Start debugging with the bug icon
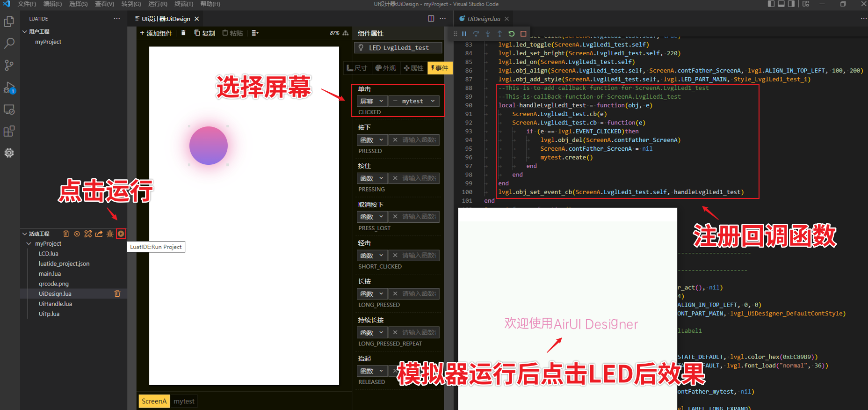 point(110,234)
